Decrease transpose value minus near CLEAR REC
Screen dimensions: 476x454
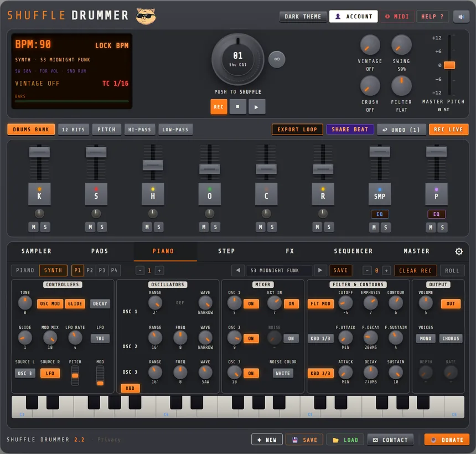pyautogui.click(x=367, y=270)
